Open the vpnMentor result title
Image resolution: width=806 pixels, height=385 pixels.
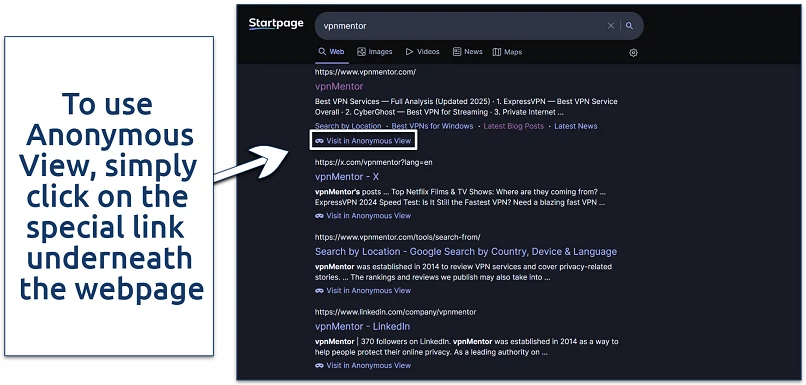pyautogui.click(x=339, y=86)
